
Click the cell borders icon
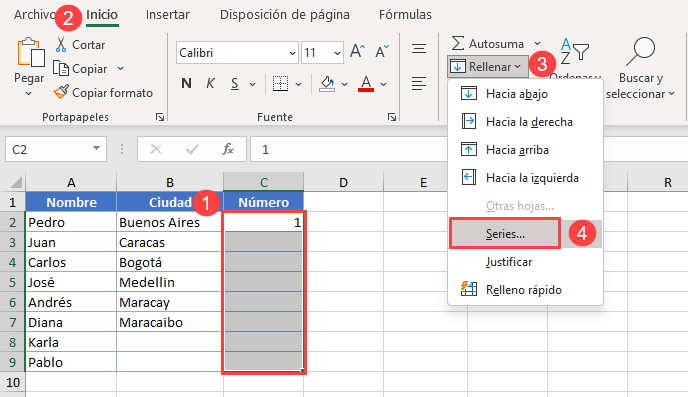pos(280,83)
